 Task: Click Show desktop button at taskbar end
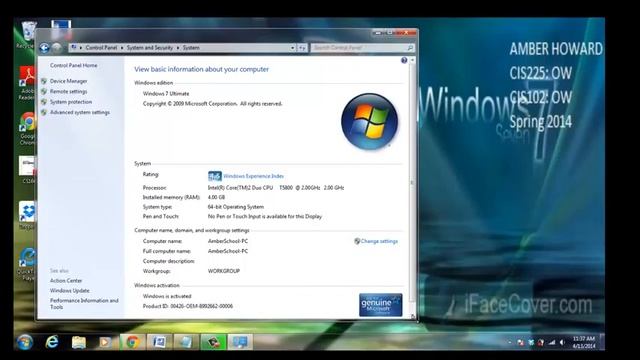tap(602, 342)
